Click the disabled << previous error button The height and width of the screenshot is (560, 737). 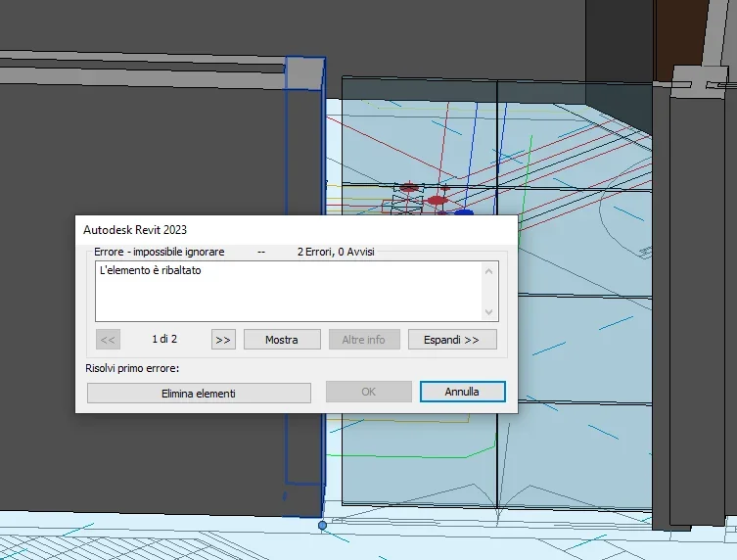click(x=108, y=340)
